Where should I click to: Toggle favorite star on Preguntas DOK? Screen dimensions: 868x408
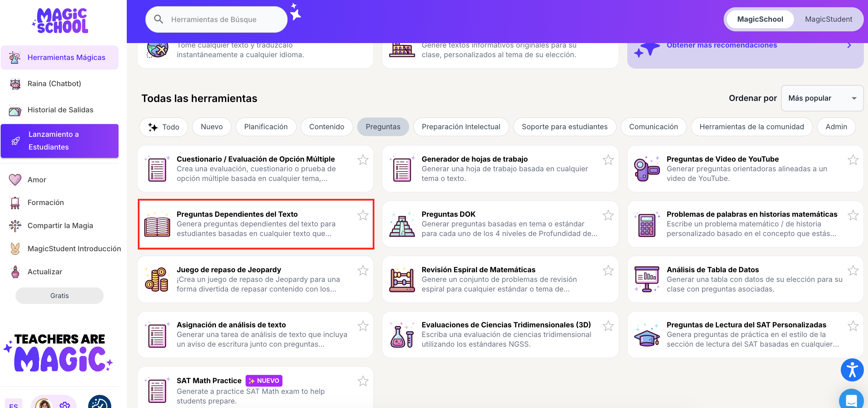(608, 215)
